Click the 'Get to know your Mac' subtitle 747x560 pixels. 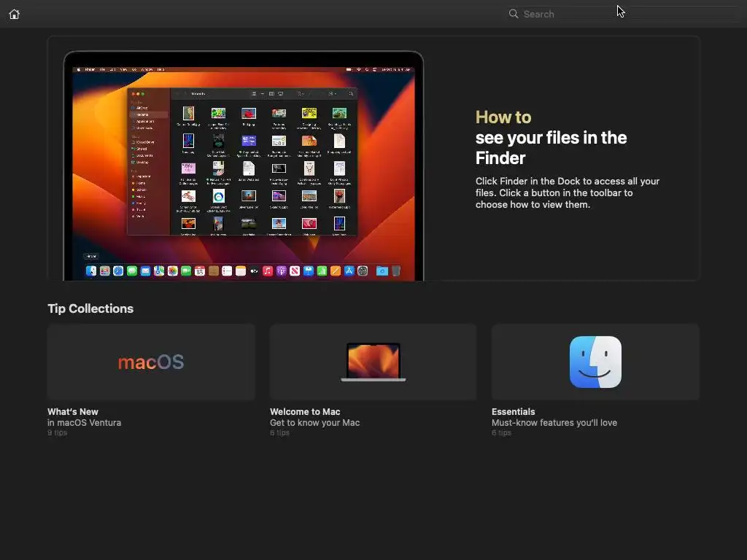(315, 423)
